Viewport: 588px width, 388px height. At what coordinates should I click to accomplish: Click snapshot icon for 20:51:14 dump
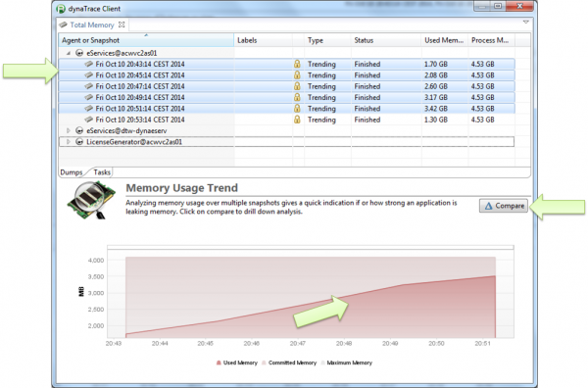tap(88, 109)
